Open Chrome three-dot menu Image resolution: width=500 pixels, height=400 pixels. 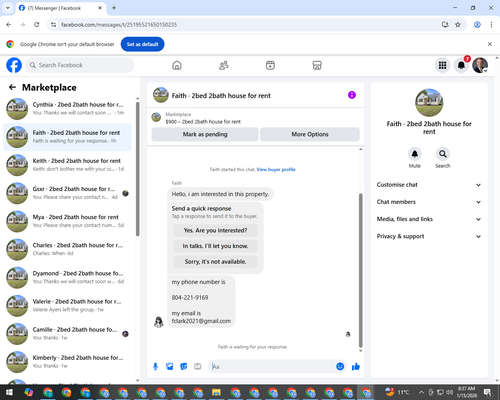pyautogui.click(x=491, y=25)
